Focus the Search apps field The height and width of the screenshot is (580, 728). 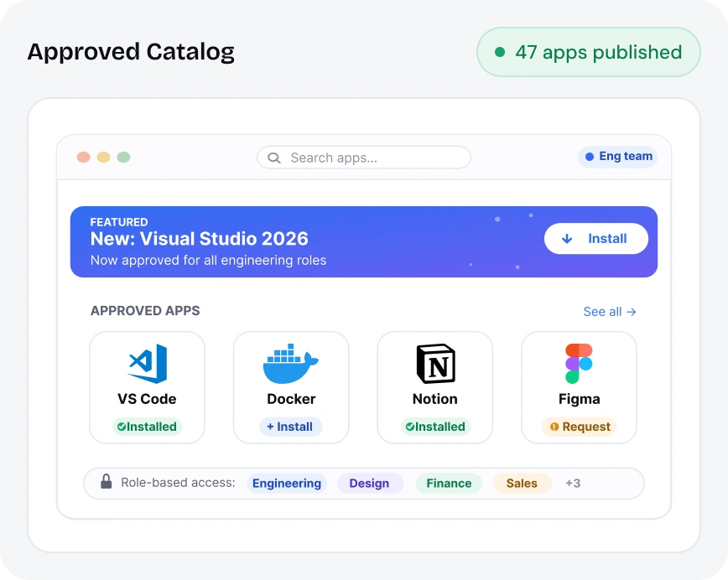364,158
